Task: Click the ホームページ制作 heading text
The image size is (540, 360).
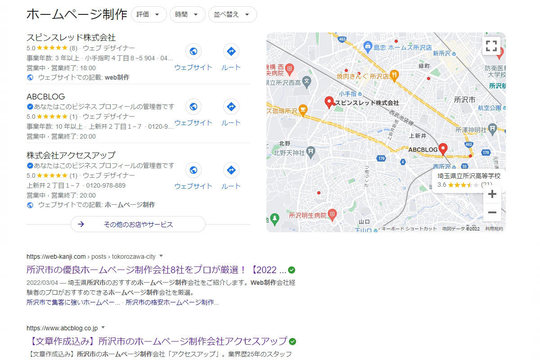Action: 77,14
